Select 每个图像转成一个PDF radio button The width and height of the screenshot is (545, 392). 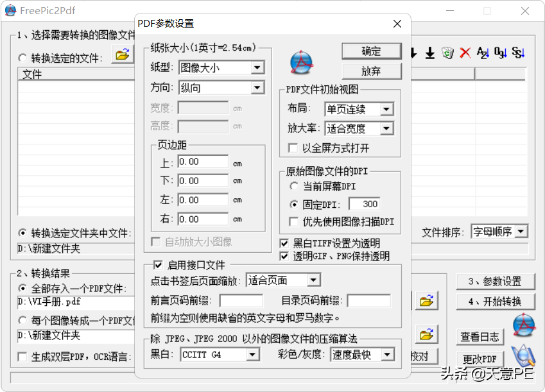(22, 320)
